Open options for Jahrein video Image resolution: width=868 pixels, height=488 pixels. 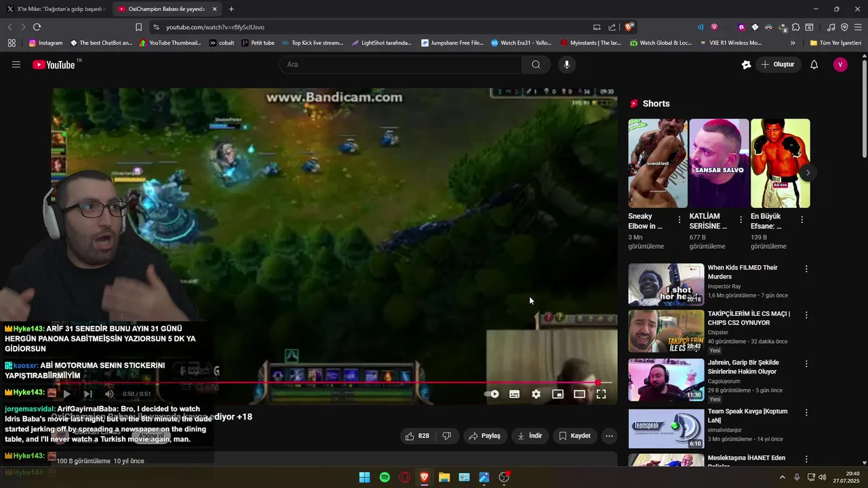[806, 364]
